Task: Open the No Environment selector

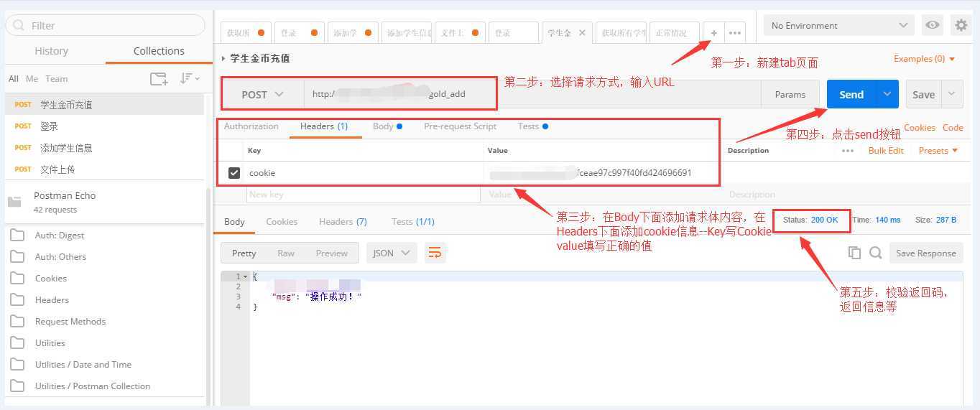Action: pos(839,25)
